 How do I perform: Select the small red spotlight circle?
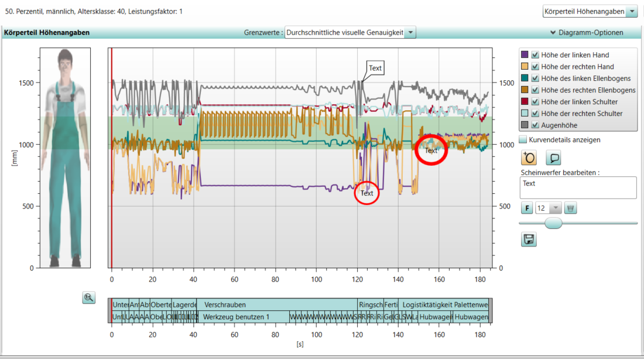[x=367, y=193]
